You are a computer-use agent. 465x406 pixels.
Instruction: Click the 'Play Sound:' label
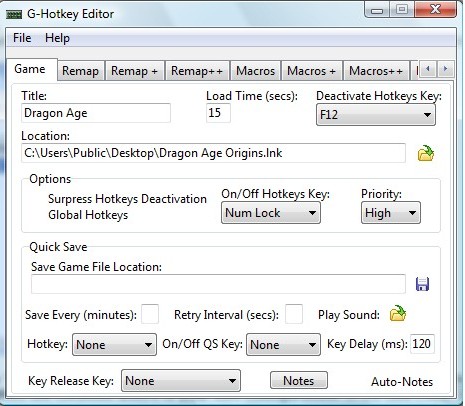pyautogui.click(x=349, y=315)
